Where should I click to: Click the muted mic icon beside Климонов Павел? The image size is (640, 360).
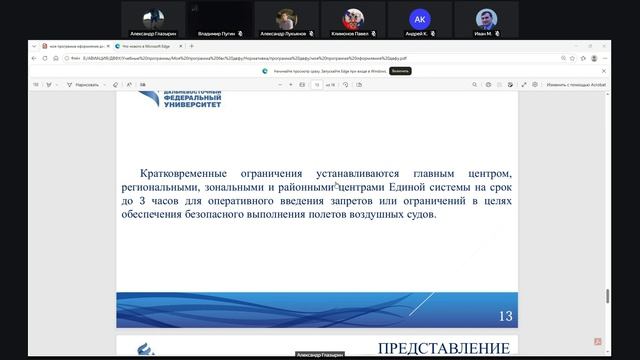pos(373,33)
